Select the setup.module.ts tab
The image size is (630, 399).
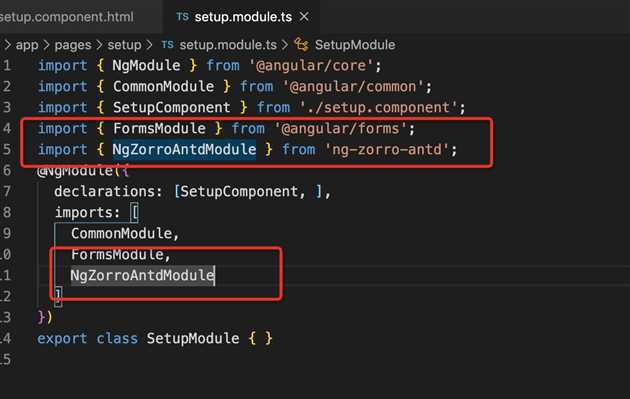click(x=243, y=17)
